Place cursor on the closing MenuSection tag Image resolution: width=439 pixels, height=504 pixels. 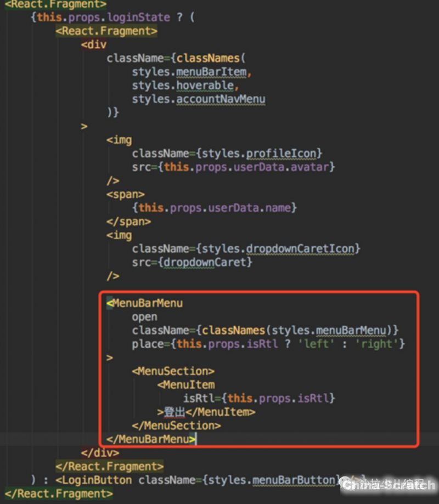click(x=176, y=426)
